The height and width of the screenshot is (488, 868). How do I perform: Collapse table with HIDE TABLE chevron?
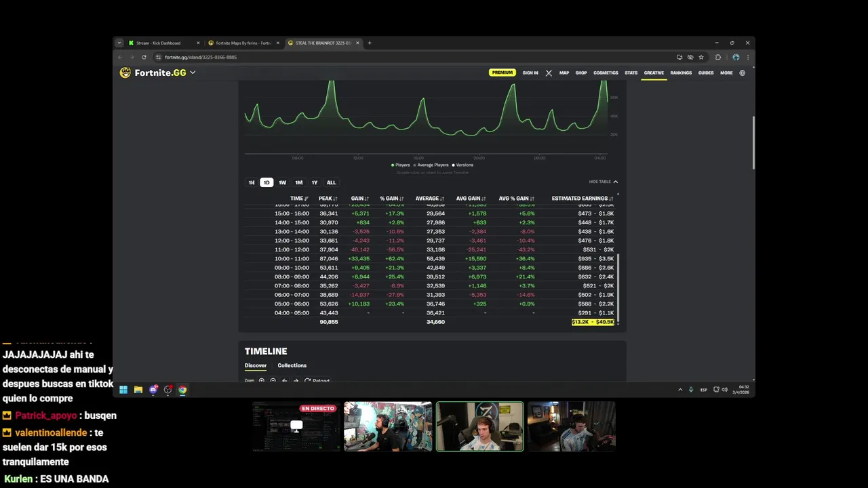pos(615,182)
